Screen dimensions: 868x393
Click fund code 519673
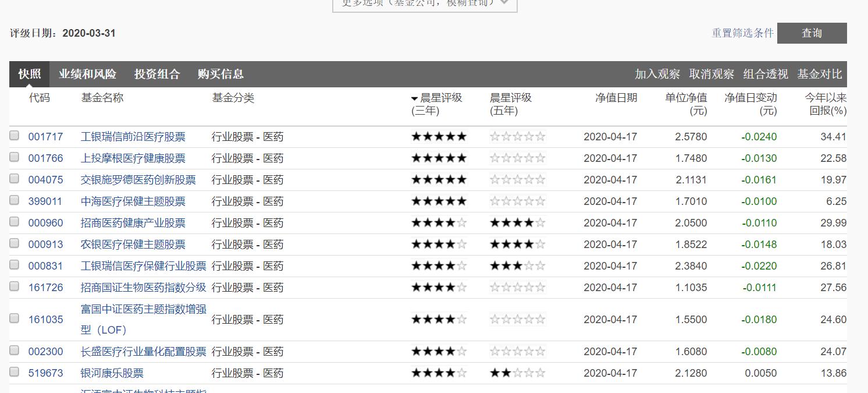tap(45, 373)
